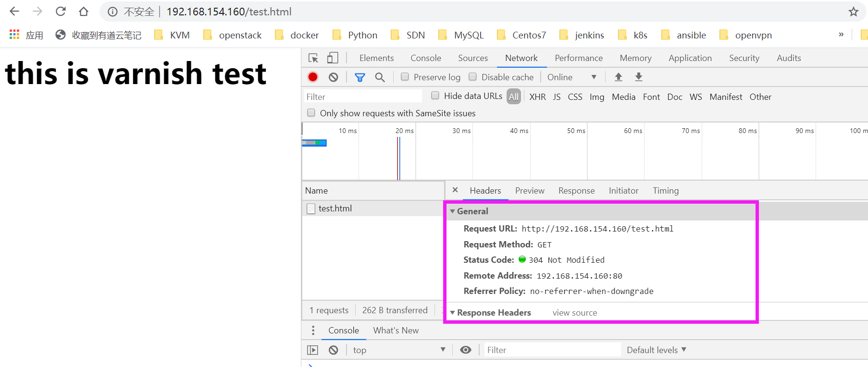Select the test.html request row

pos(373,208)
